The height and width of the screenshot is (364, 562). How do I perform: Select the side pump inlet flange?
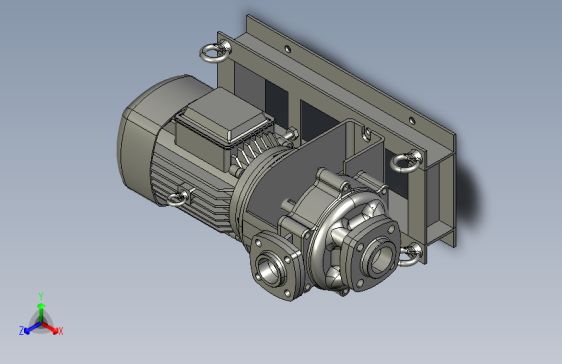tap(275, 265)
